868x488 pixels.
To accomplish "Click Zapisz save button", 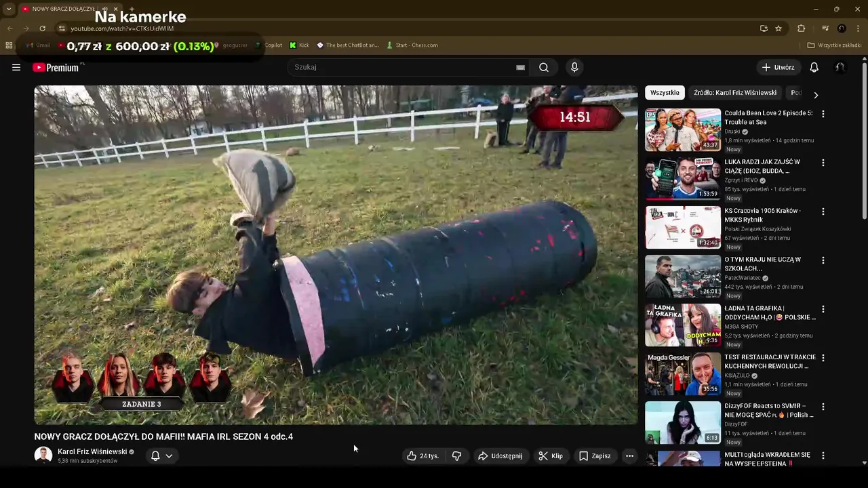I will [x=595, y=456].
